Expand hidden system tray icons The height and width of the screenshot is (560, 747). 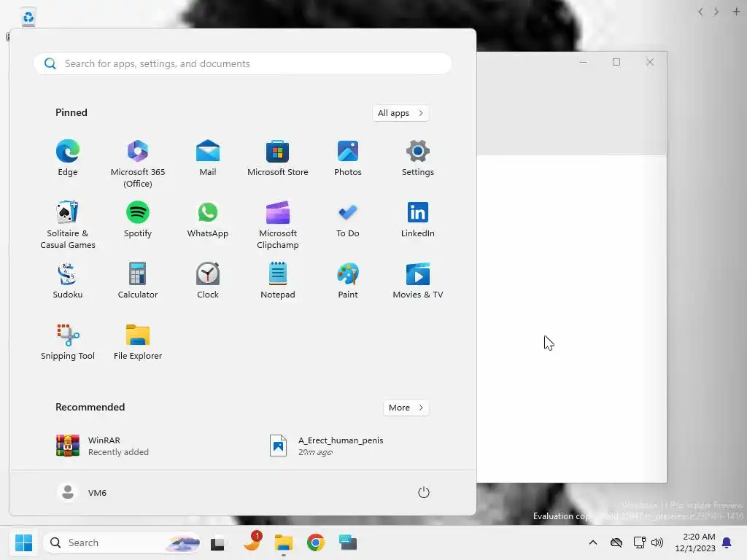point(592,542)
